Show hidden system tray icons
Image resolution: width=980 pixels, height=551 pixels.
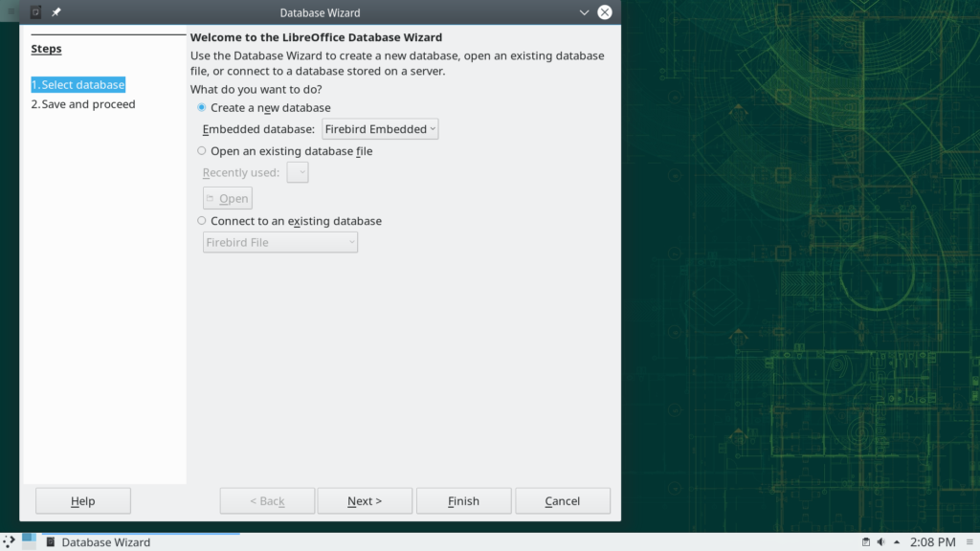tap(898, 542)
